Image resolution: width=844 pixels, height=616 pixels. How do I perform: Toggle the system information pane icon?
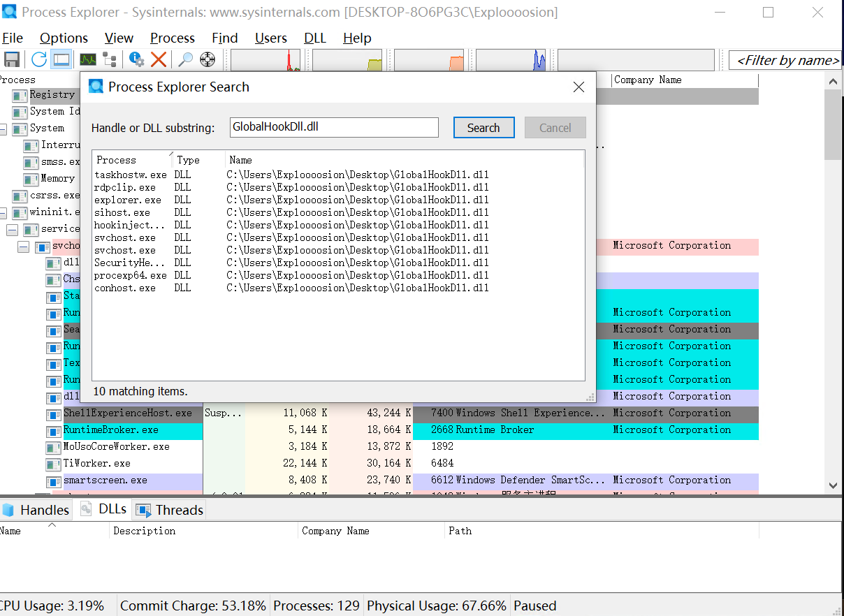(61, 59)
